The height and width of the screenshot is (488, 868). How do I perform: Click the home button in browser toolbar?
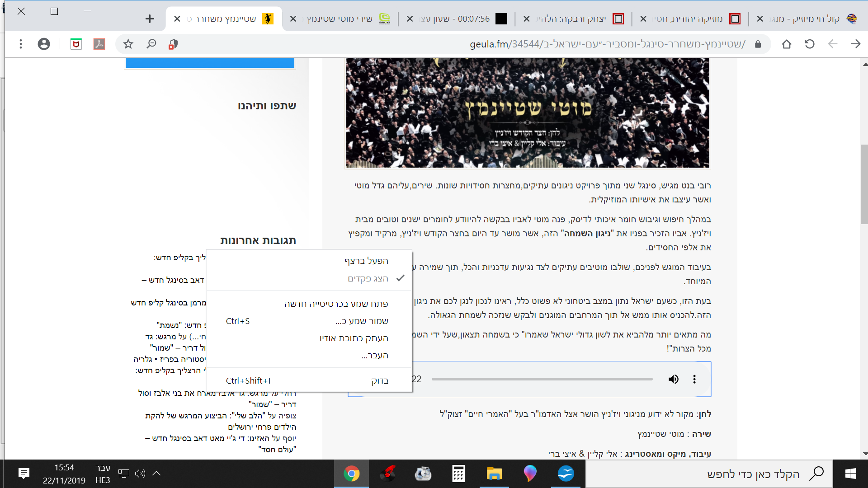click(x=787, y=44)
